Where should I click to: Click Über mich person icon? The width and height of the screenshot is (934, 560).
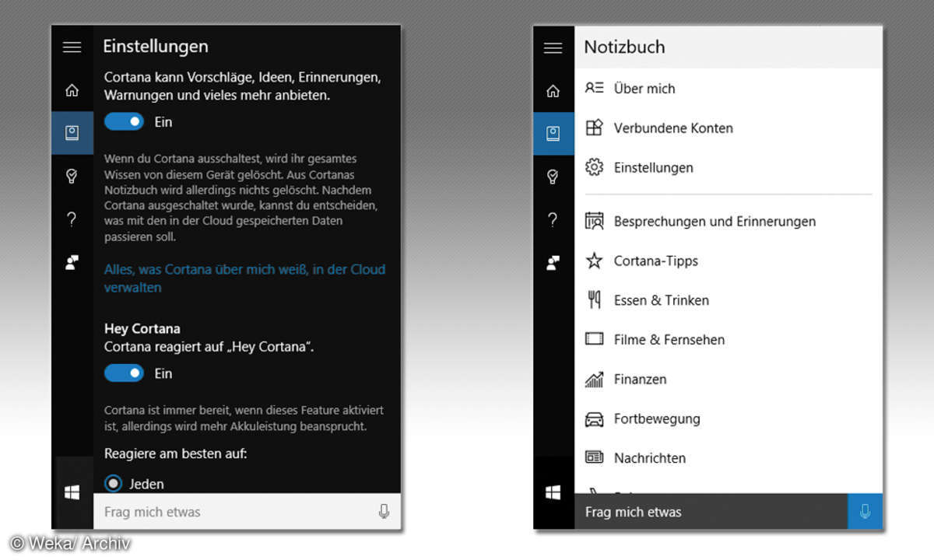click(x=595, y=88)
